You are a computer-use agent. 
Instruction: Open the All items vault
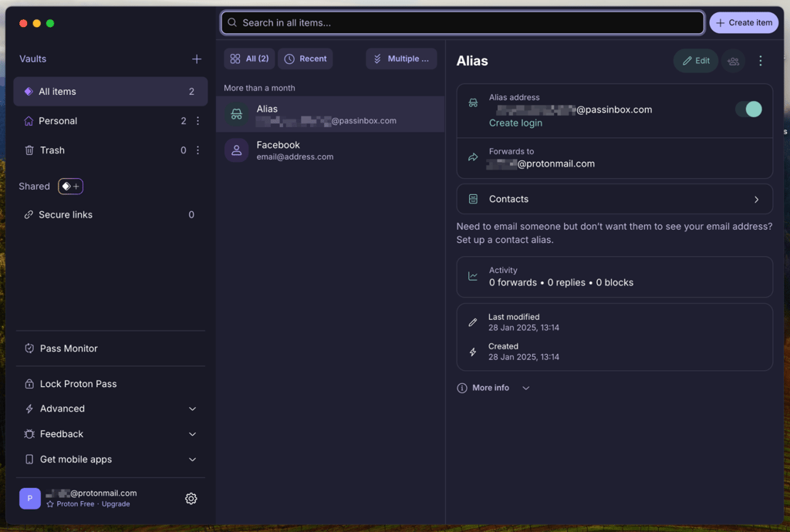coord(110,91)
